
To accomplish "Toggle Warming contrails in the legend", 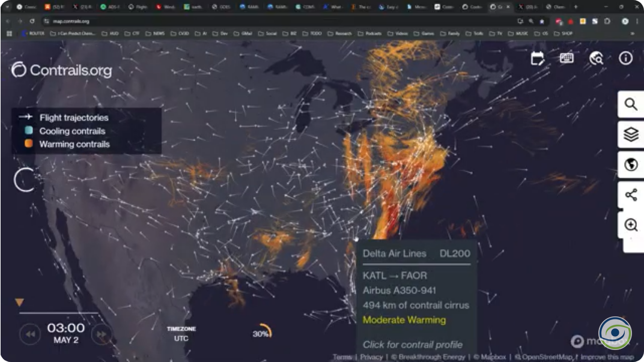I will pyautogui.click(x=74, y=144).
